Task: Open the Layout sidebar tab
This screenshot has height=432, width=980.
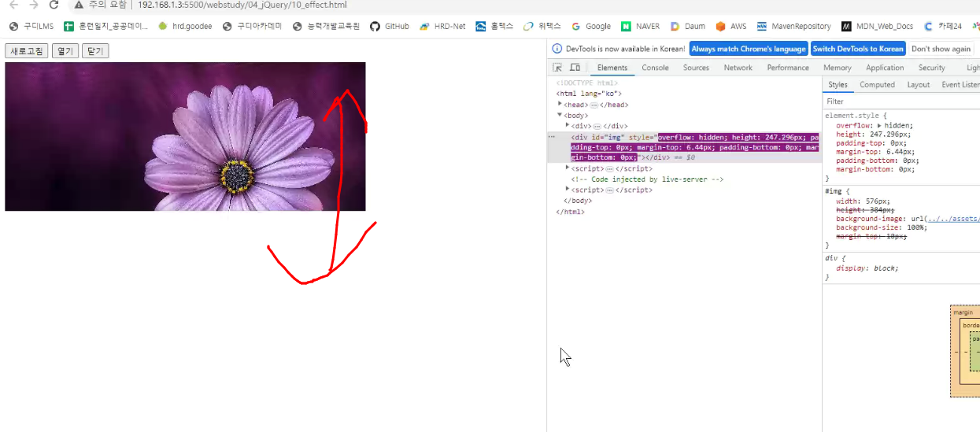Action: tap(918, 84)
